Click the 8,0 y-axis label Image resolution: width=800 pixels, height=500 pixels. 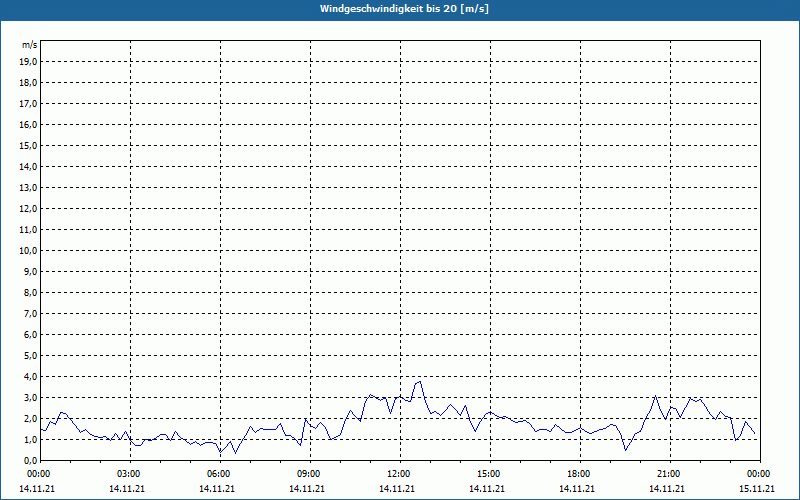[31, 292]
